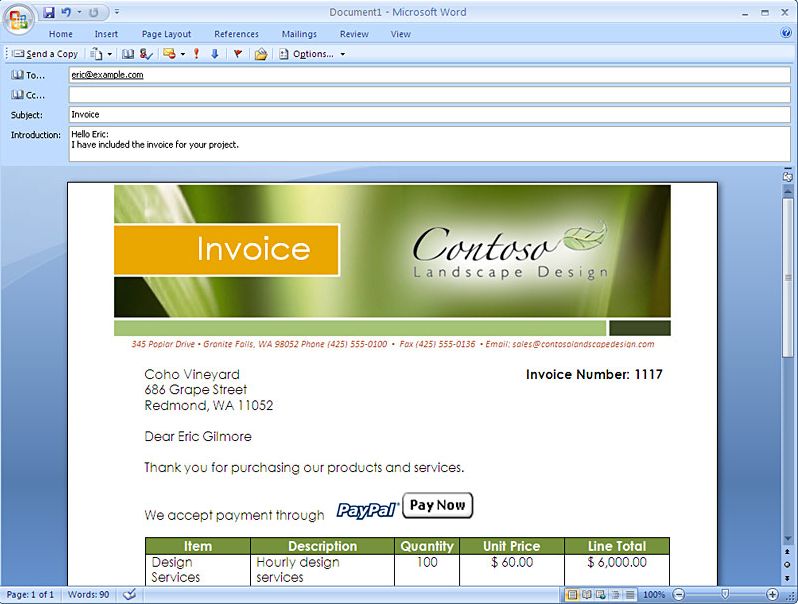The width and height of the screenshot is (798, 604).
Task: Switch to Outline view icon
Action: click(x=615, y=594)
